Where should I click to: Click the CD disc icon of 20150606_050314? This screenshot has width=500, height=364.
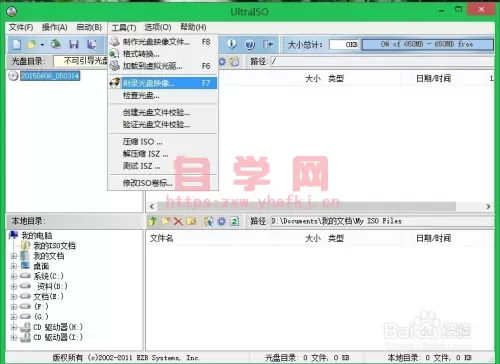coord(13,76)
